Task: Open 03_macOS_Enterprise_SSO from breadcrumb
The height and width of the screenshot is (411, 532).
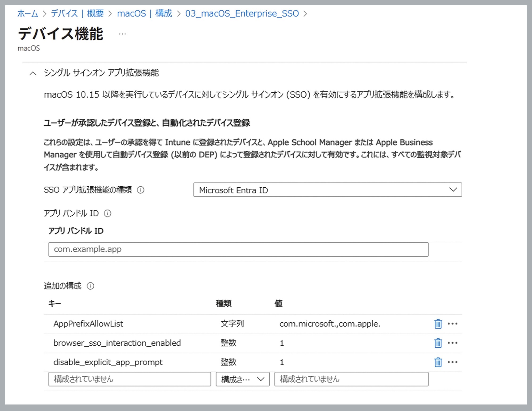Action: [x=242, y=13]
